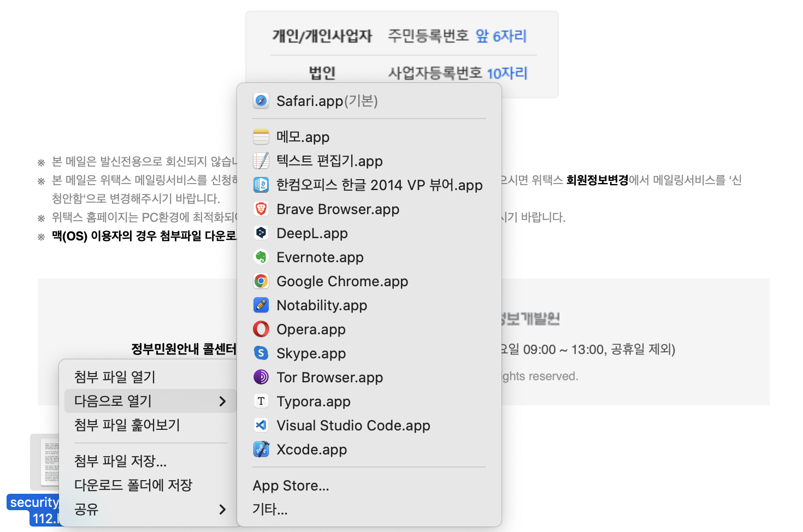This screenshot has width=803, height=532.
Task: Select the security attachment file label
Action: point(34,510)
